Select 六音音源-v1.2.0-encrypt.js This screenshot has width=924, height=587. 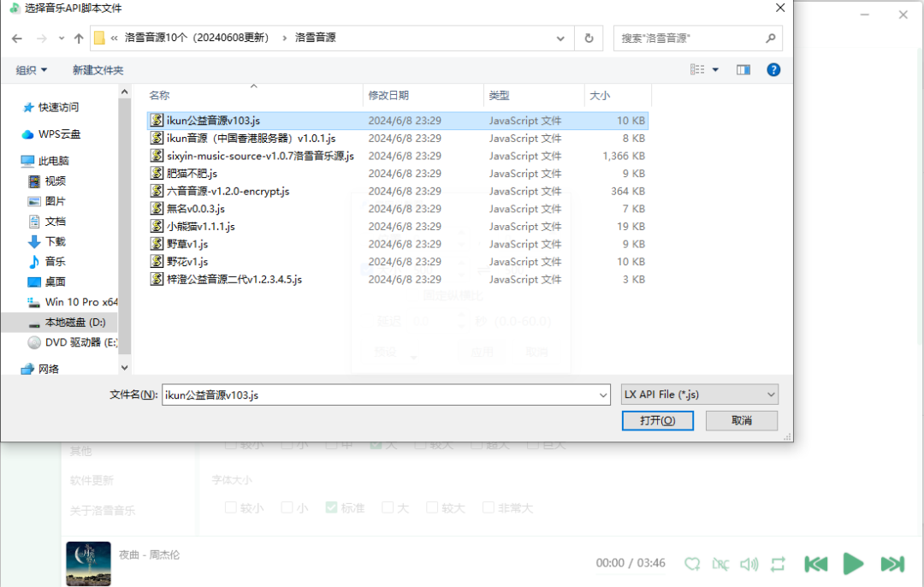398,191
